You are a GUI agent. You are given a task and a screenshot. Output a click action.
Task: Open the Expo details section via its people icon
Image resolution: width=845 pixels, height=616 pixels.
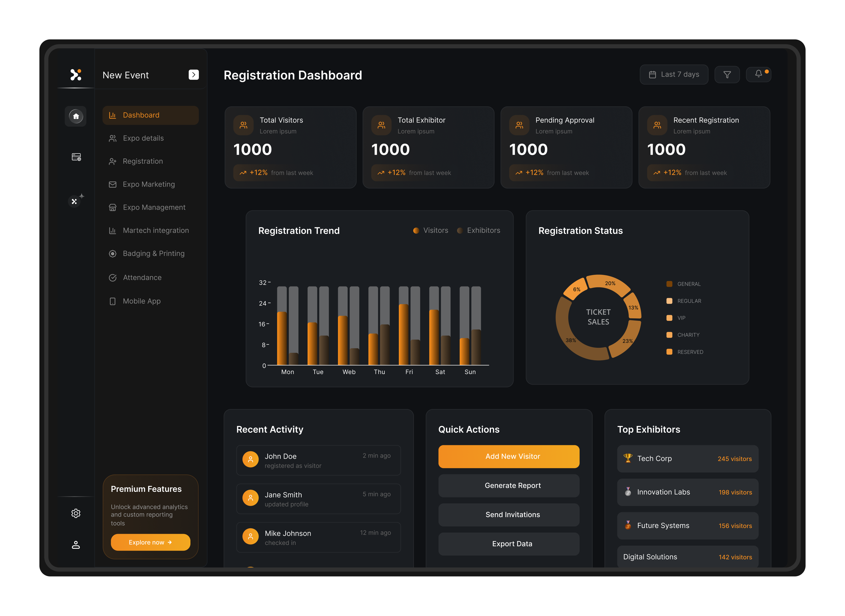[x=113, y=138]
